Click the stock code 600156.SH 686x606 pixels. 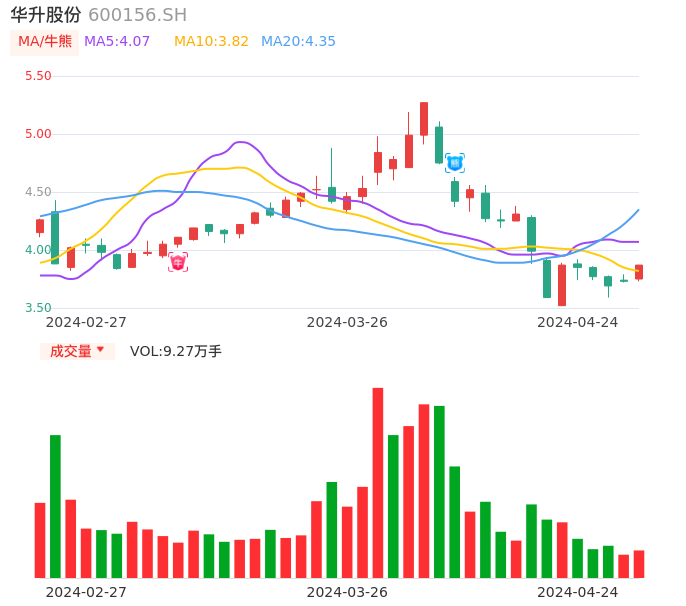[x=137, y=15]
